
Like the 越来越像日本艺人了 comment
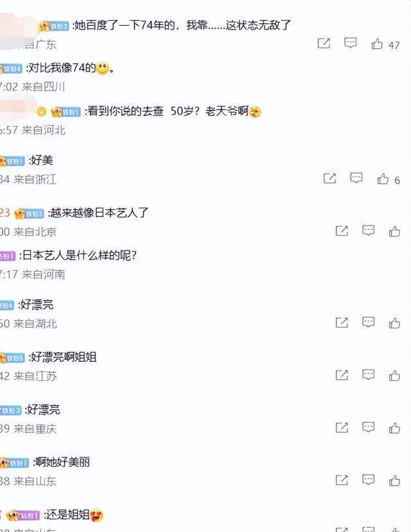click(395, 231)
